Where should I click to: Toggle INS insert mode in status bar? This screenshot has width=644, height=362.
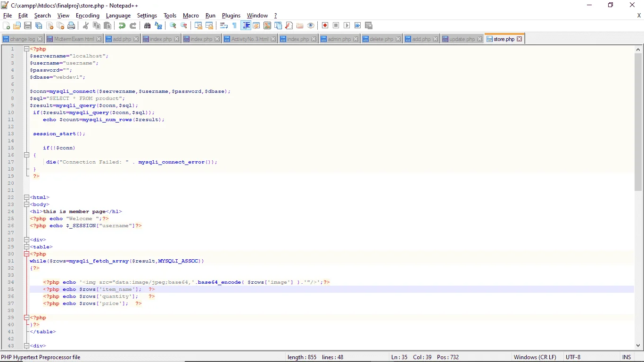point(627,357)
